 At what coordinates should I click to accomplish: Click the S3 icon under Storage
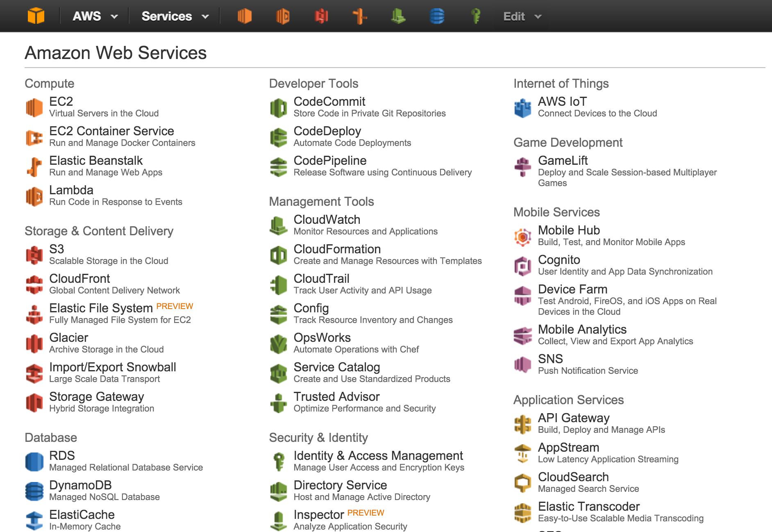point(34,255)
